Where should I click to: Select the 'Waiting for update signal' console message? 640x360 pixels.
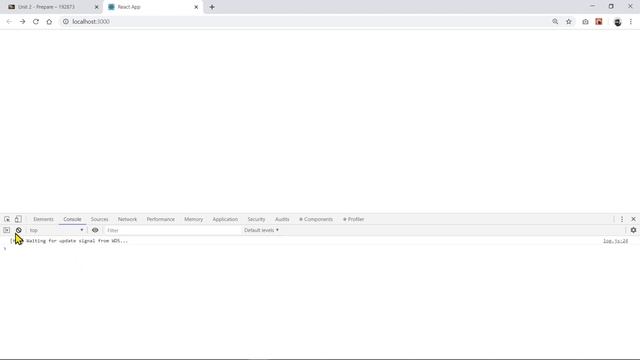click(x=77, y=241)
